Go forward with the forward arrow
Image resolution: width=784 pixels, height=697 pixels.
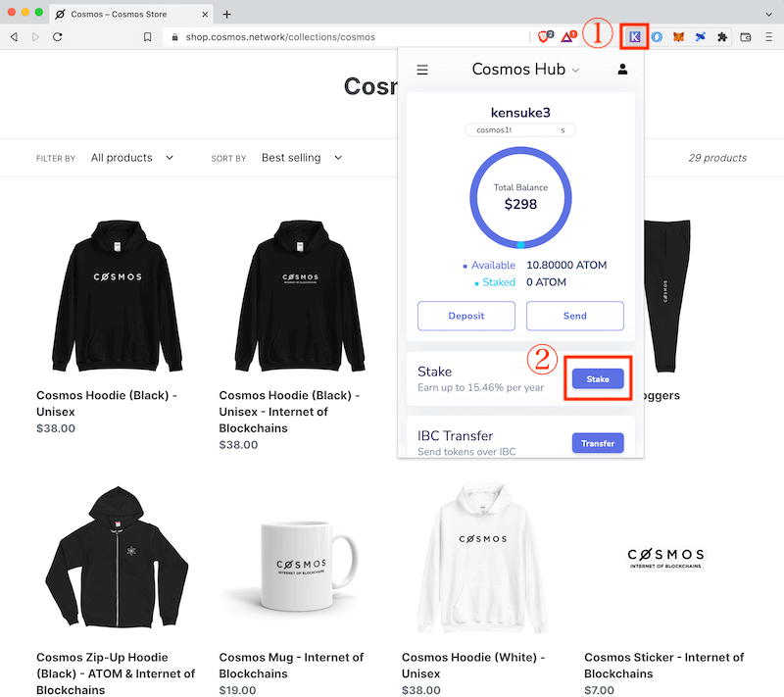pos(35,37)
